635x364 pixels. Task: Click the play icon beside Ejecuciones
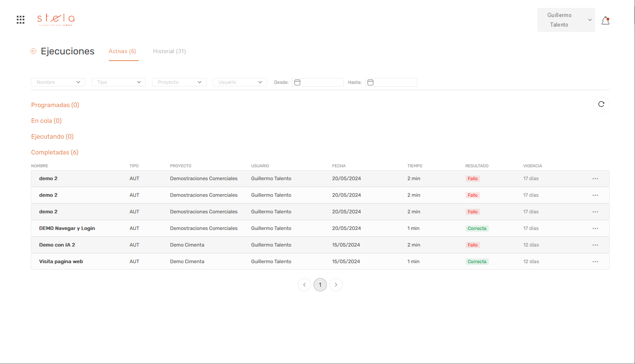(x=33, y=51)
